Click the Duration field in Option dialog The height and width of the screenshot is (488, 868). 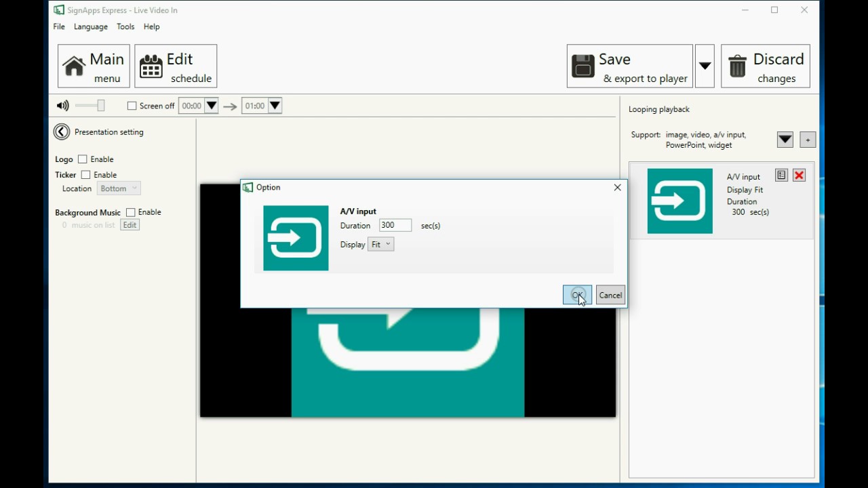coord(395,226)
